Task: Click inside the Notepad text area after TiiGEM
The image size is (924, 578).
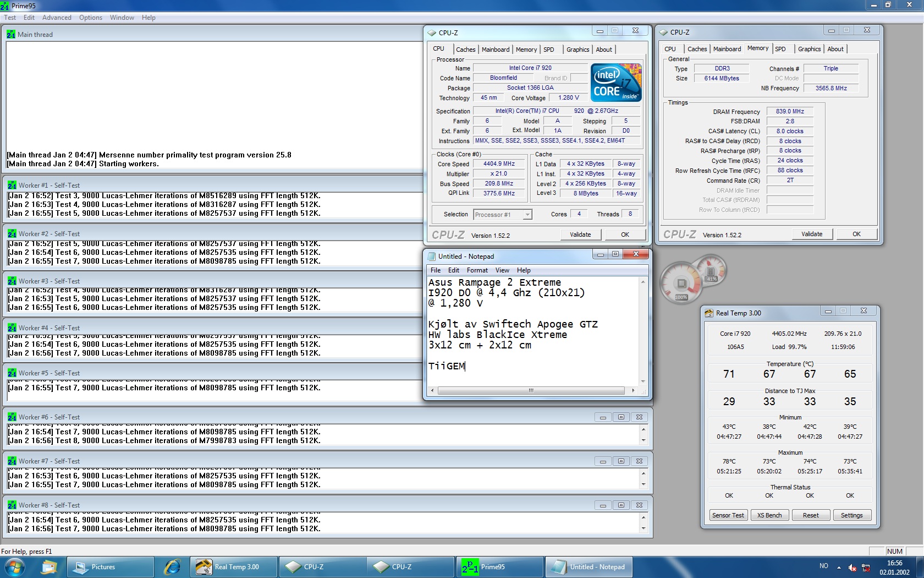Action: [x=466, y=366]
